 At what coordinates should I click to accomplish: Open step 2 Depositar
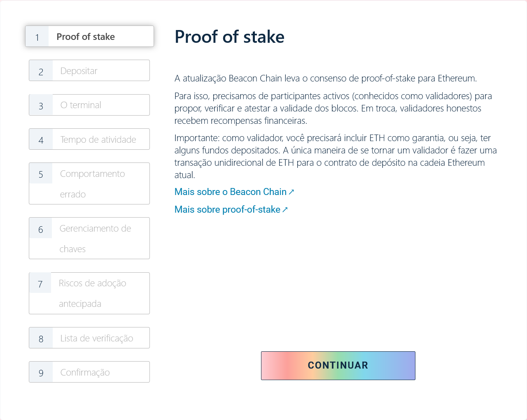click(89, 70)
